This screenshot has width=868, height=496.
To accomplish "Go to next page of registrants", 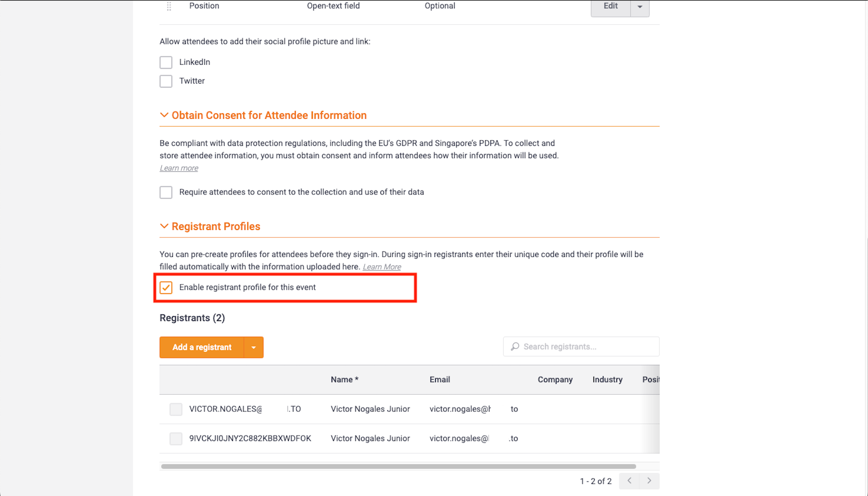I will tap(649, 481).
